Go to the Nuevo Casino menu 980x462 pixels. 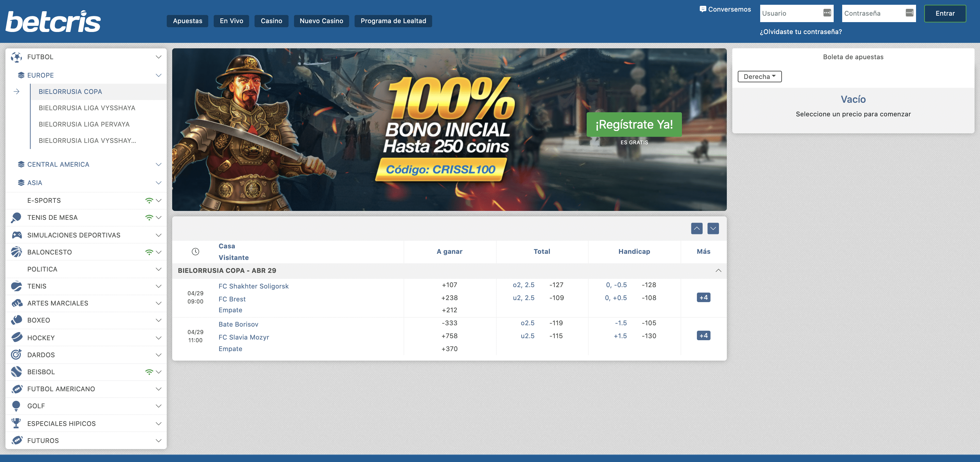[321, 21]
